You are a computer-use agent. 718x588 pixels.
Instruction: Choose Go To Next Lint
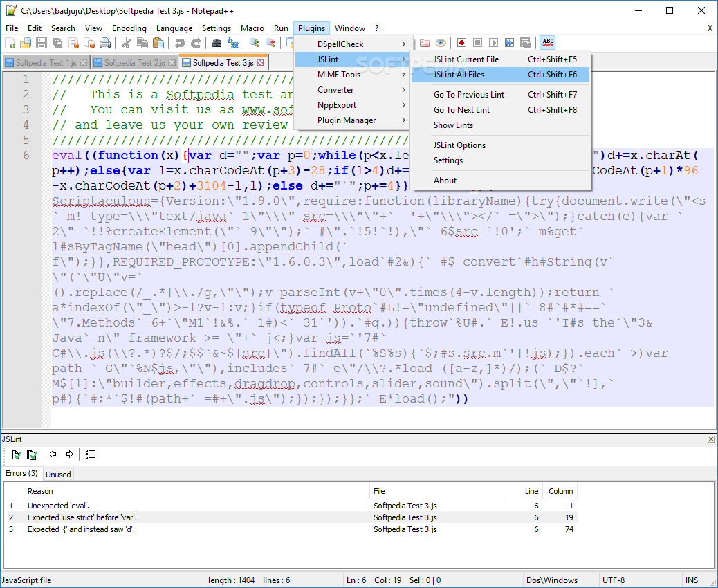[501, 110]
